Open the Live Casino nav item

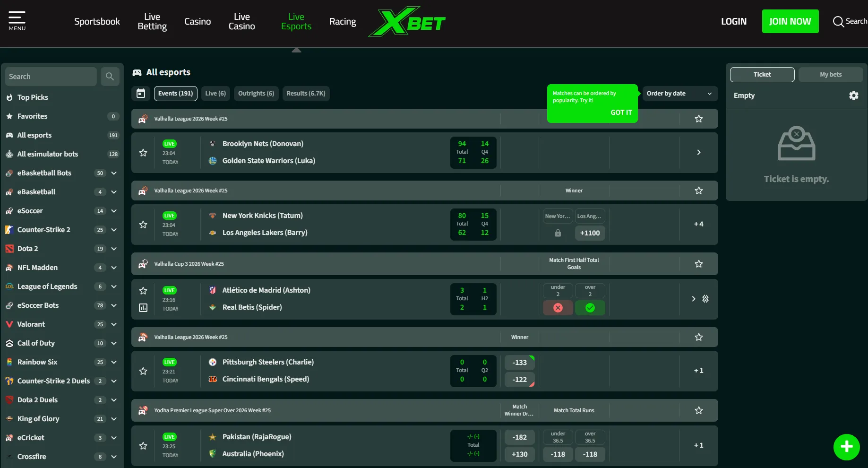pos(242,22)
